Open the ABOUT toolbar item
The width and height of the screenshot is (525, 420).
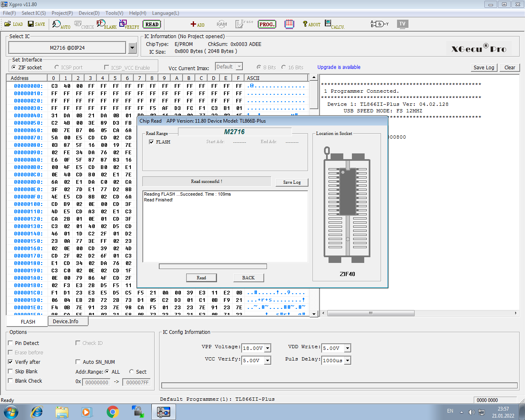pyautogui.click(x=312, y=25)
